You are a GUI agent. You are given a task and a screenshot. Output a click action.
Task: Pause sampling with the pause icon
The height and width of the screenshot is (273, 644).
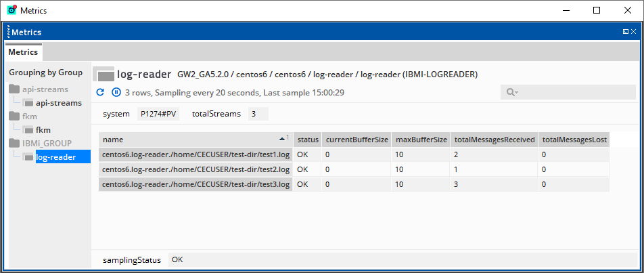[116, 92]
